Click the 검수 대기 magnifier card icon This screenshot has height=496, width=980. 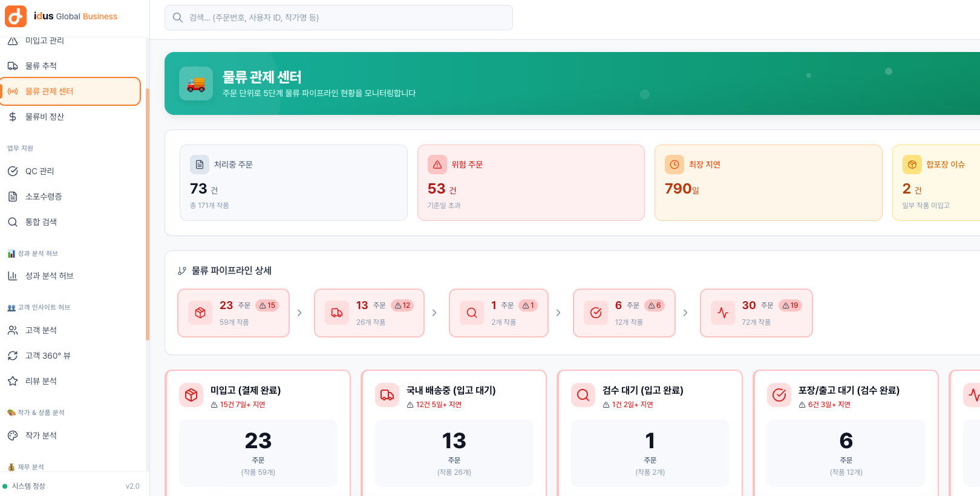pos(583,395)
